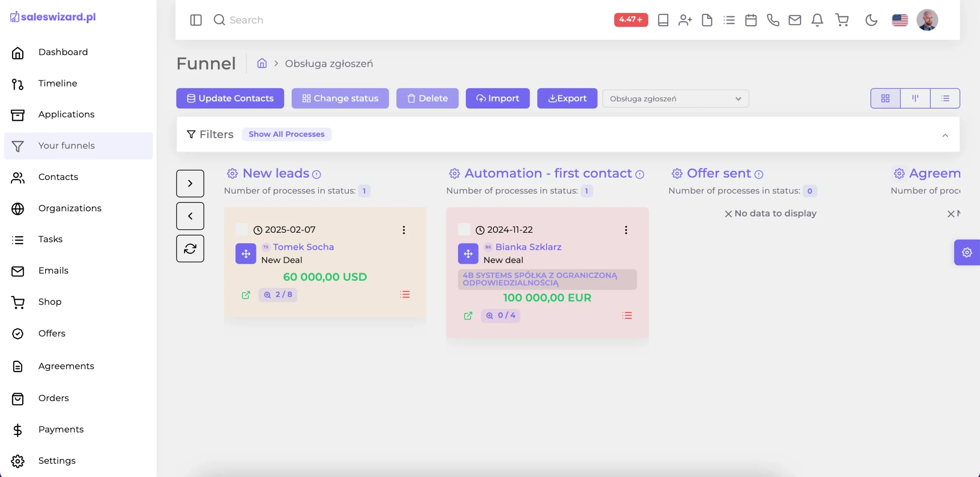
Task: Click the move handle on Bianka Szklarz card
Action: [x=468, y=253]
